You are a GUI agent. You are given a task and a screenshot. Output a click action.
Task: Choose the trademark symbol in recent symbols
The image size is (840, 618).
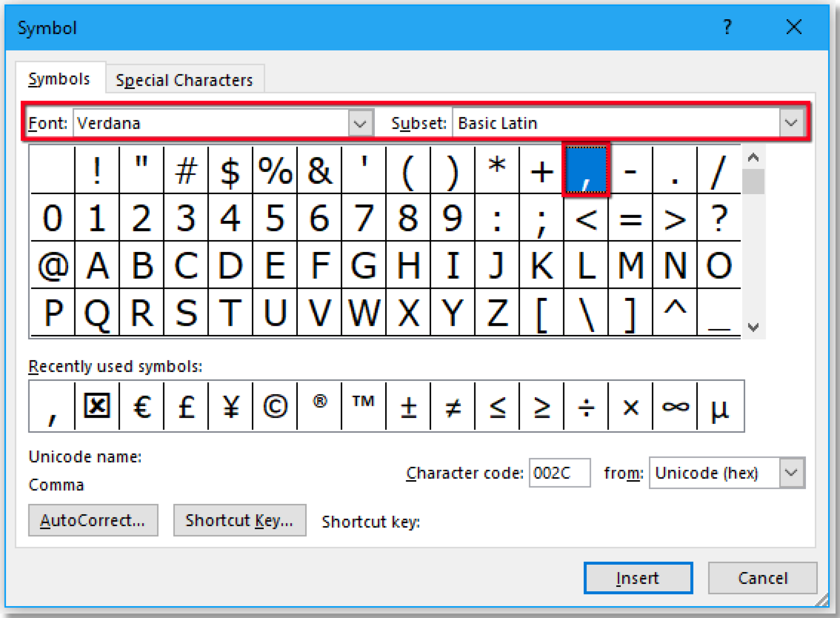pyautogui.click(x=363, y=406)
